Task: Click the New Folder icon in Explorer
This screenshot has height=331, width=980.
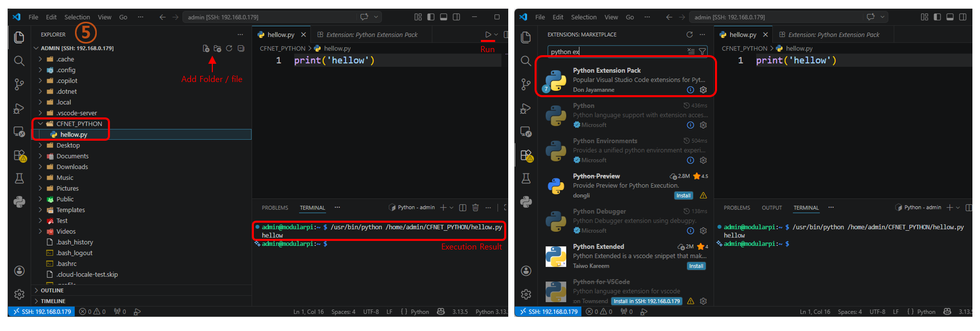Action: (217, 49)
